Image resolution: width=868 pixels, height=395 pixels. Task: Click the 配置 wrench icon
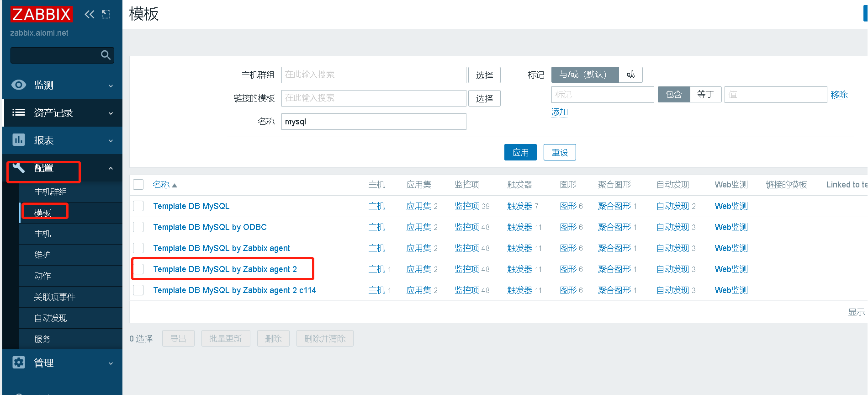click(19, 168)
